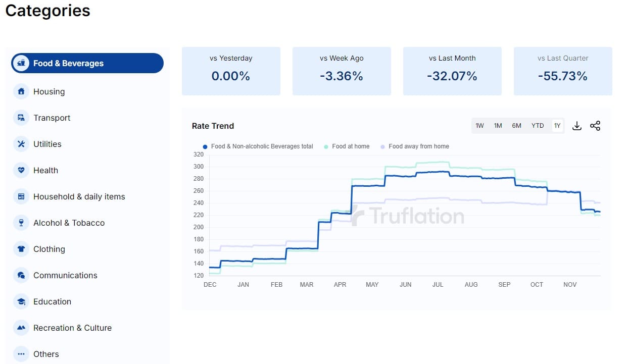Screen dimensions: 628x364
Task: Select the Clothing shirt icon
Action: point(21,249)
